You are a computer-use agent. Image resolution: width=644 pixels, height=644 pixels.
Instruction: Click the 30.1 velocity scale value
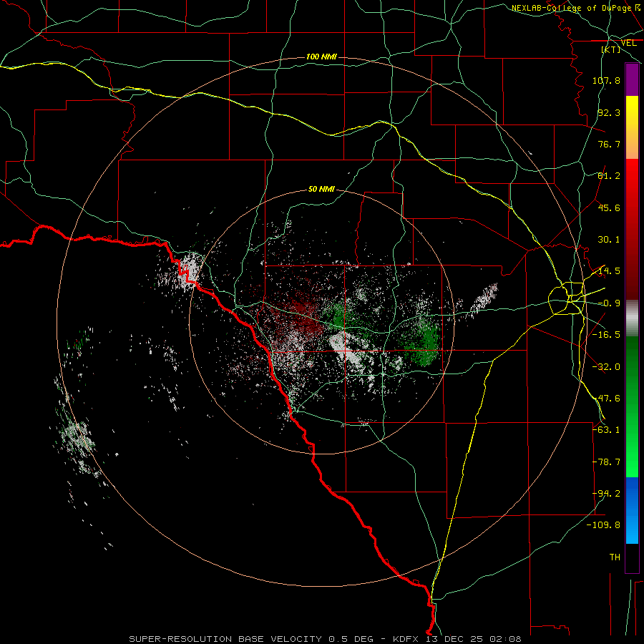(609, 240)
